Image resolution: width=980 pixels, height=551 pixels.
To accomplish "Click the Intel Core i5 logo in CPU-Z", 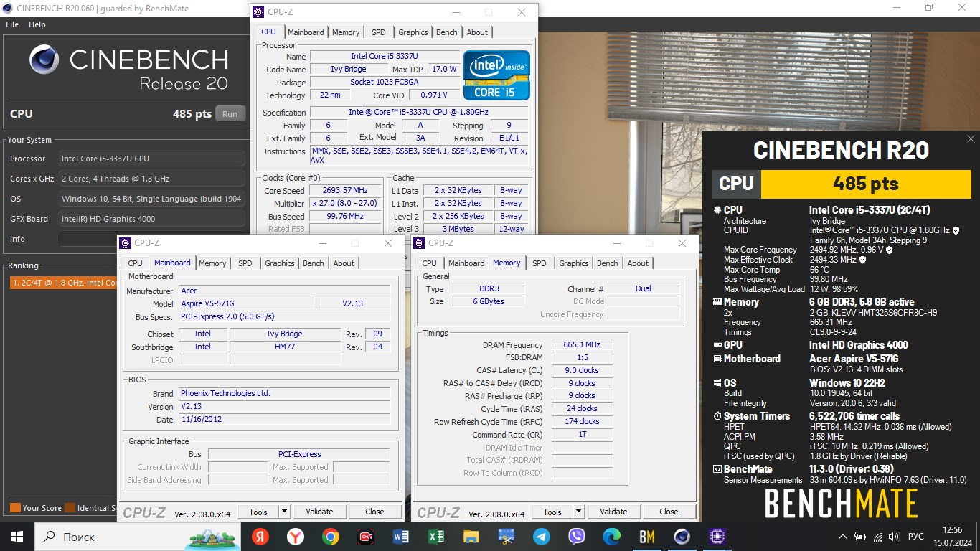I will (x=496, y=75).
